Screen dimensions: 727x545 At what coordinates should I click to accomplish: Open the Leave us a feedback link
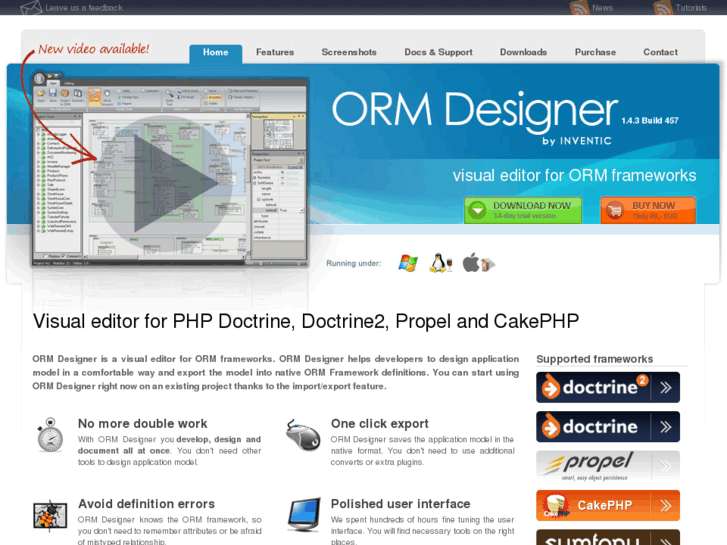[x=84, y=8]
